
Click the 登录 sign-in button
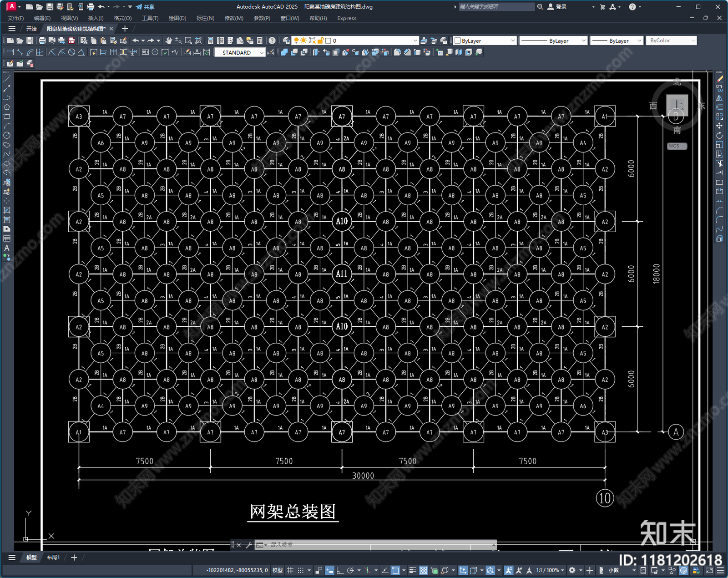coord(557,7)
